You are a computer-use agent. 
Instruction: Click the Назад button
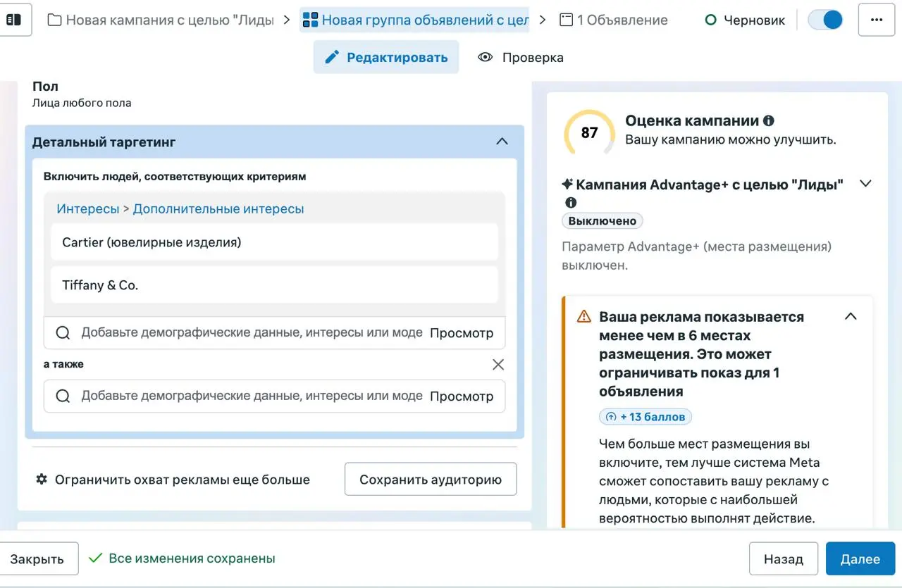(x=784, y=559)
